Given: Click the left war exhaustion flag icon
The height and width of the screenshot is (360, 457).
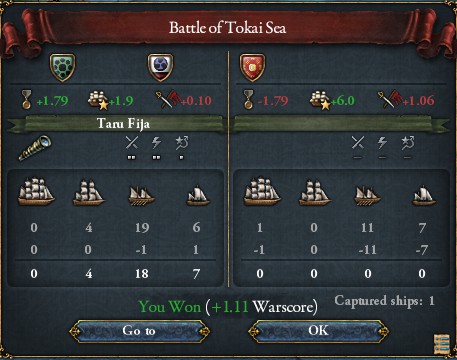Looking at the screenshot, I should tap(168, 99).
